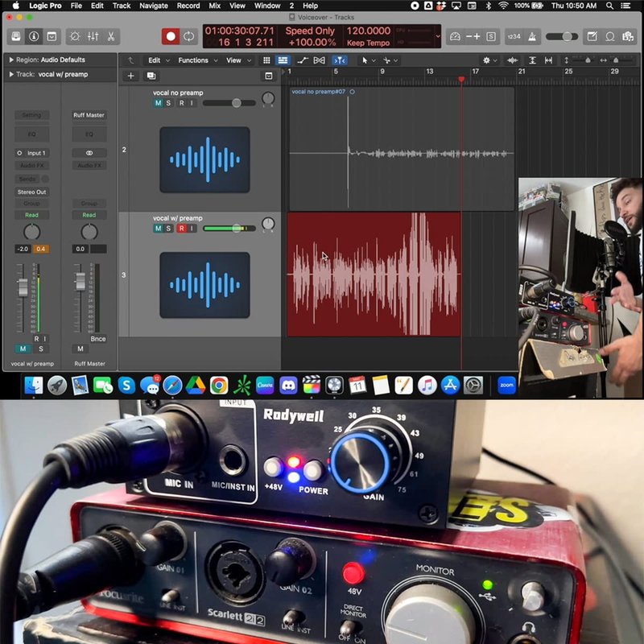
Task: Toggle the Count-in 1234 button
Action: pos(514,36)
